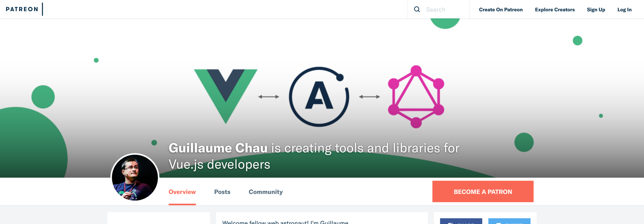Select the Overview tab
This screenshot has width=644, height=224.
pos(182,192)
